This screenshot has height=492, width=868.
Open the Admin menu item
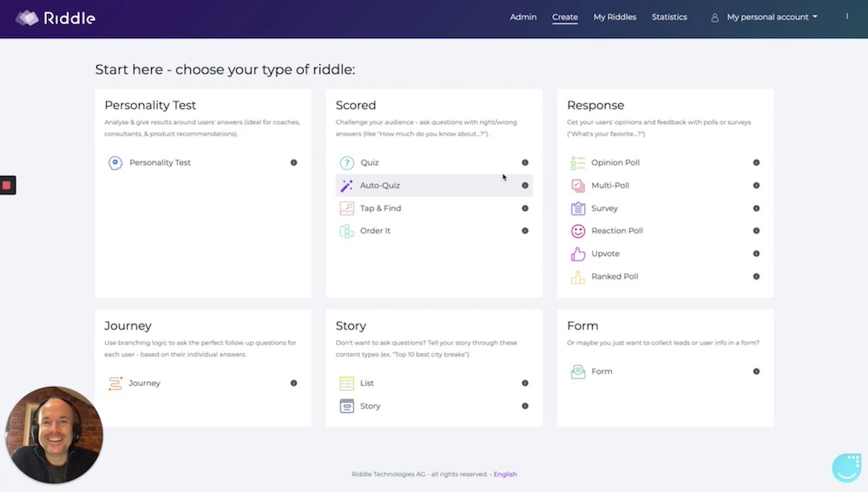click(523, 17)
